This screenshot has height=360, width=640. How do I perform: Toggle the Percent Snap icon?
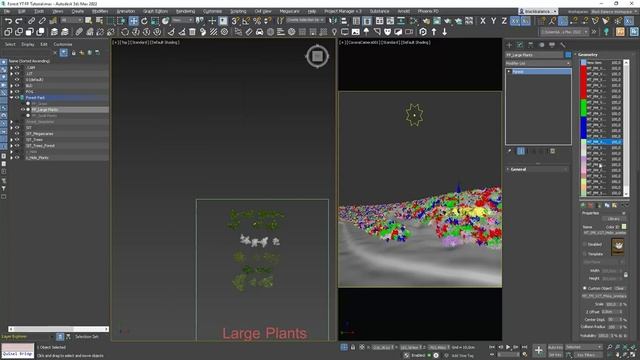[257, 20]
